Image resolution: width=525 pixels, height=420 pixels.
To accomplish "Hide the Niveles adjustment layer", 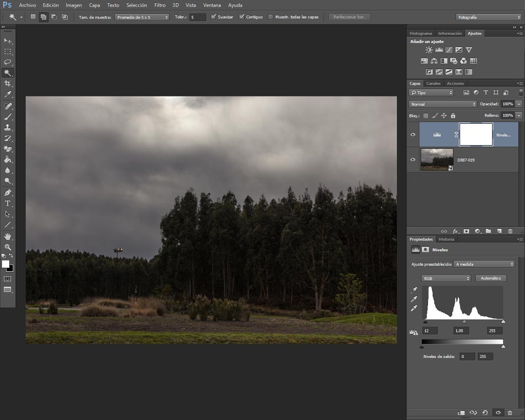I will [x=413, y=134].
